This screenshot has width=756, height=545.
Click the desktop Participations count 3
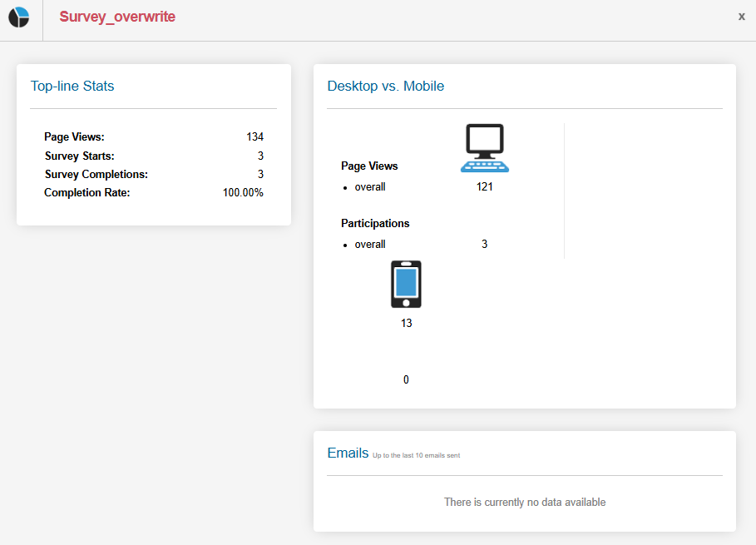click(x=484, y=244)
